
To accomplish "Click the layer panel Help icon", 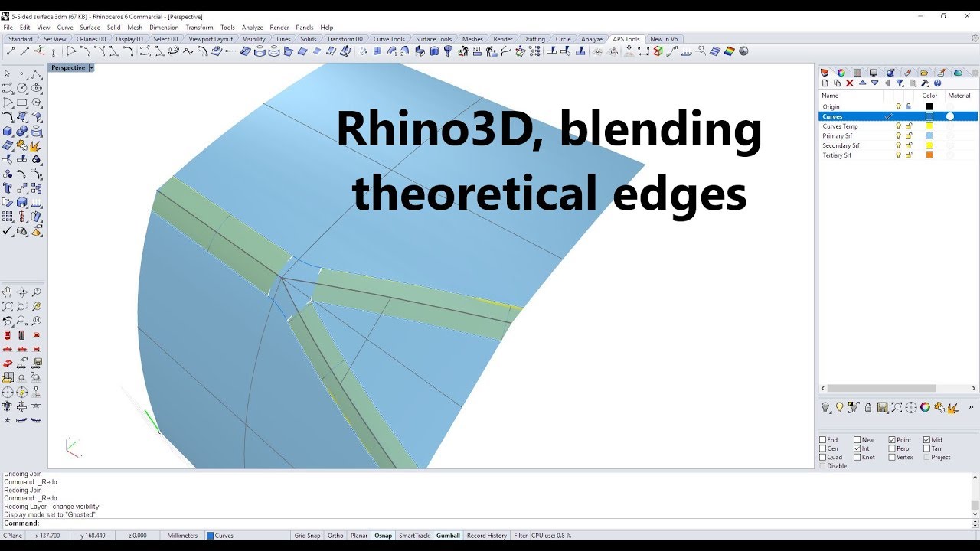I will pos(937,83).
